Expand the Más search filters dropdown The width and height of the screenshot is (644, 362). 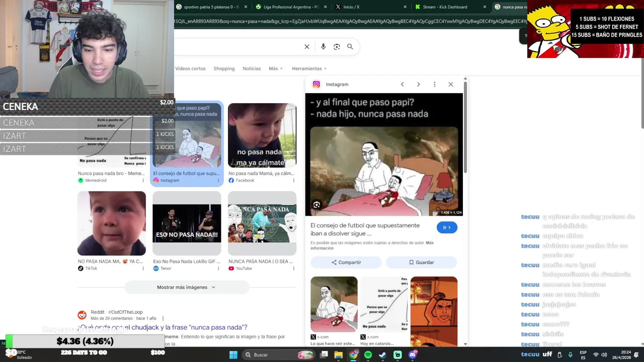pyautogui.click(x=276, y=68)
